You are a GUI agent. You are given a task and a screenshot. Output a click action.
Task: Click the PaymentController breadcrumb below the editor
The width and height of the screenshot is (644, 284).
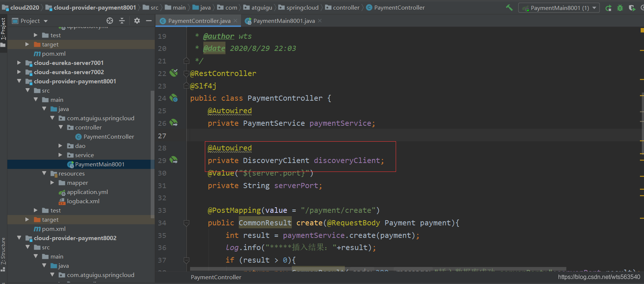(x=216, y=277)
